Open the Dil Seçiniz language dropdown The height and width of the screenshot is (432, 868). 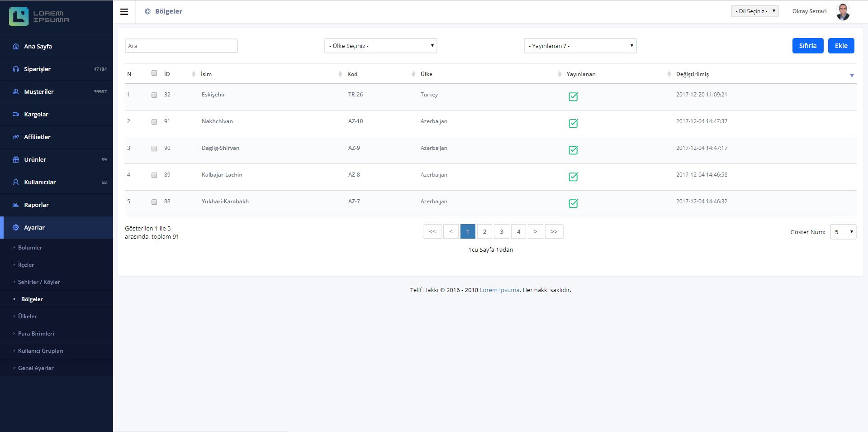754,11
